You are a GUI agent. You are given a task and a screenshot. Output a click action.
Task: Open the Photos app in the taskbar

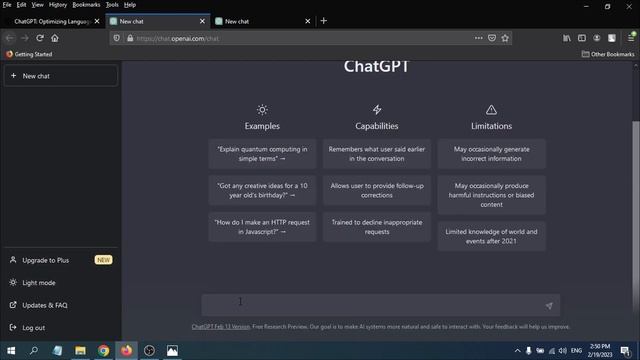(172, 351)
